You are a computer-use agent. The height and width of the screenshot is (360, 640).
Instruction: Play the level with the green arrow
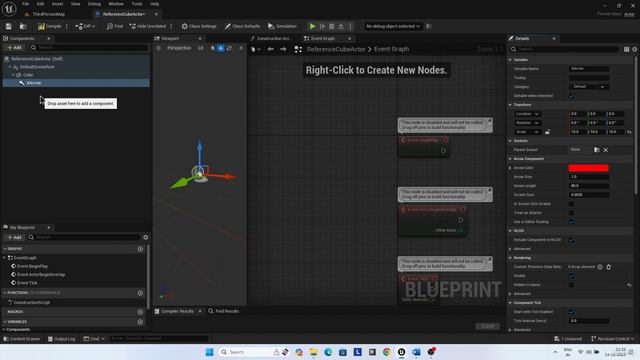[x=312, y=26]
